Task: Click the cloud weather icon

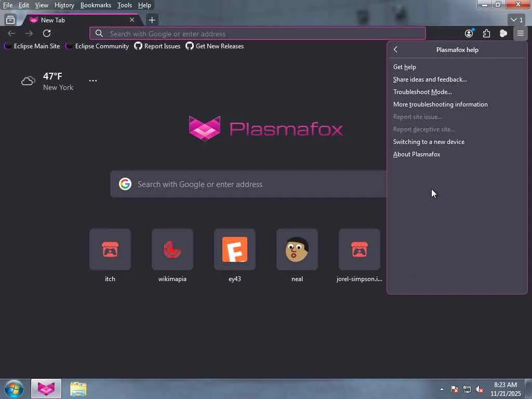Action: (28, 81)
